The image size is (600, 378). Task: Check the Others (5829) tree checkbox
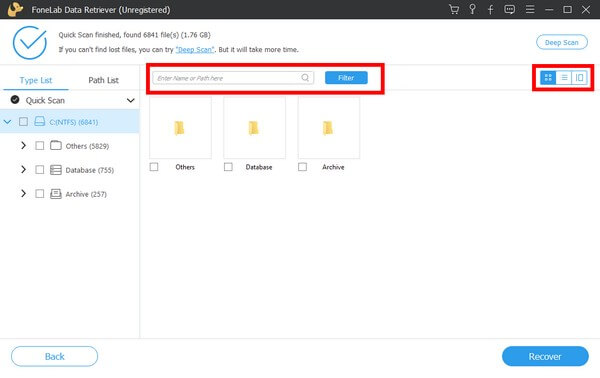click(x=39, y=146)
